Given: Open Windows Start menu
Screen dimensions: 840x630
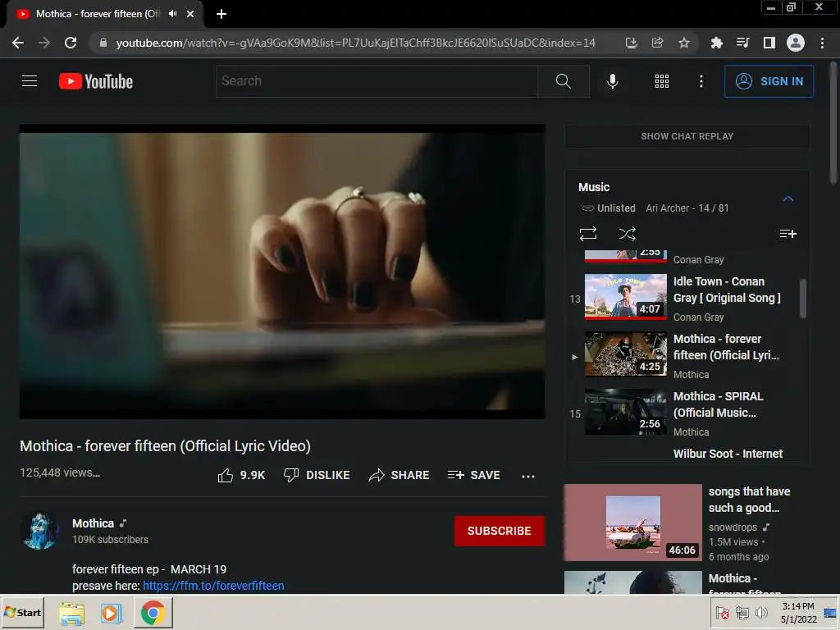Looking at the screenshot, I should [x=22, y=612].
